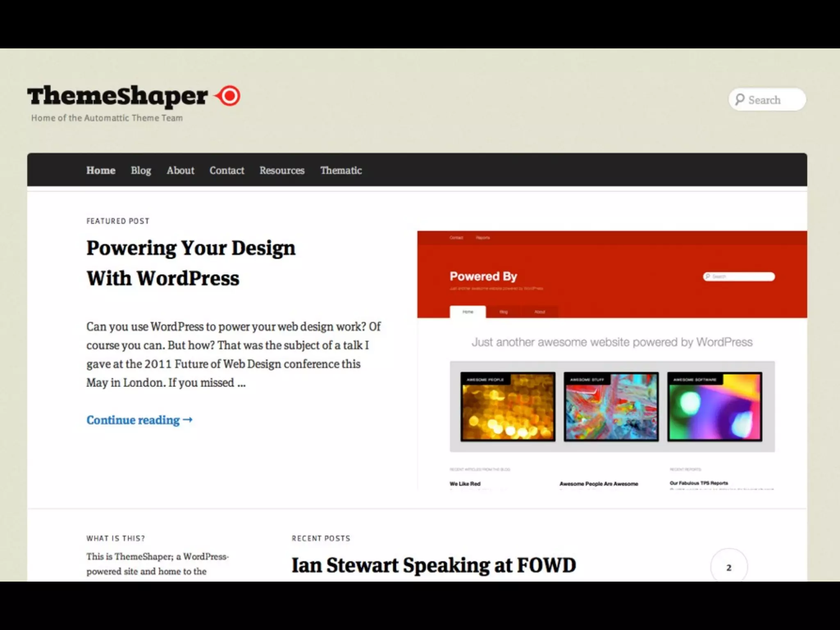The image size is (840, 630).
Task: Open Ian Stewart Speaking at FOWD post
Action: click(x=434, y=565)
